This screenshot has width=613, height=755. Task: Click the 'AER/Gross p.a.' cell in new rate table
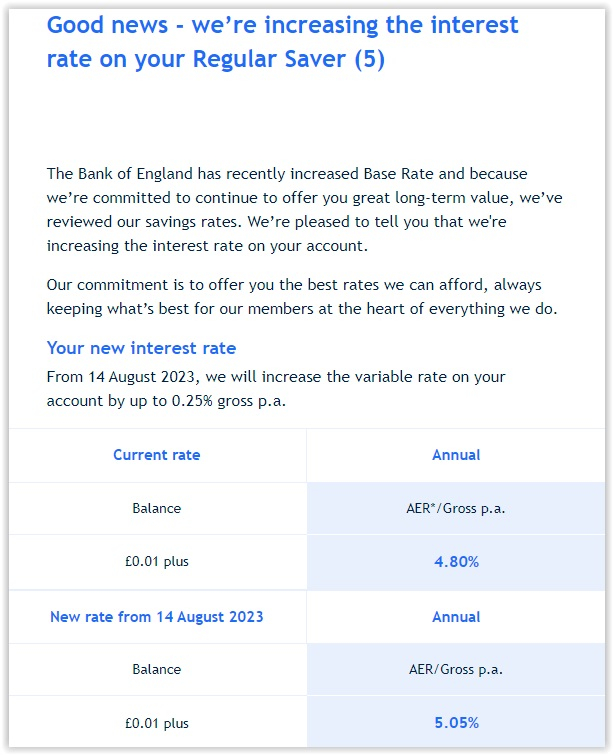(x=456, y=669)
